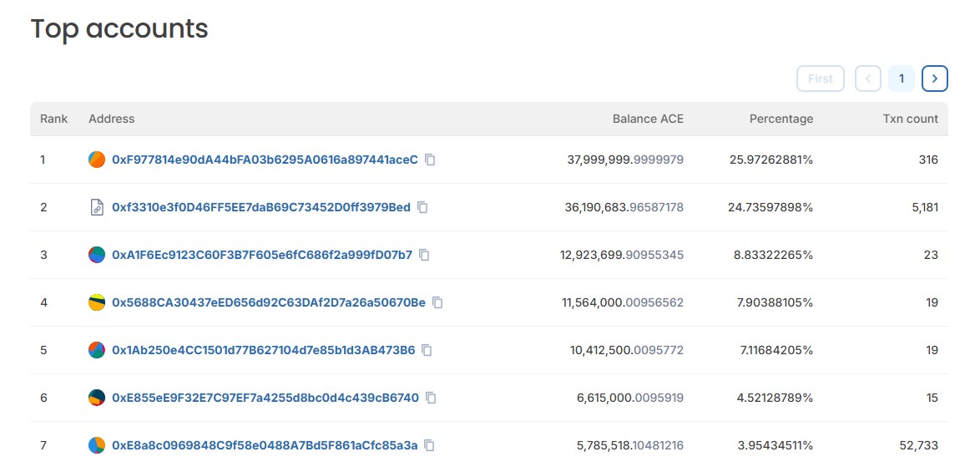
Task: Click orange identicon of rank 1 account
Action: coord(96,160)
